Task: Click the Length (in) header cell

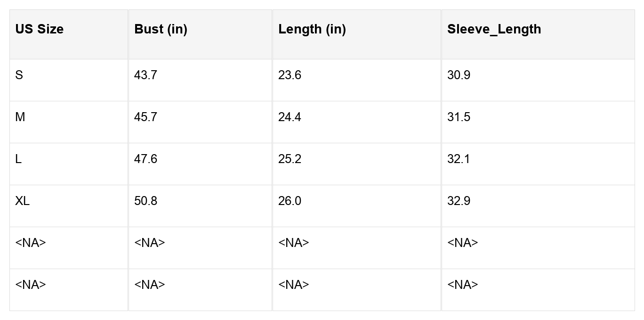Action: (312, 29)
